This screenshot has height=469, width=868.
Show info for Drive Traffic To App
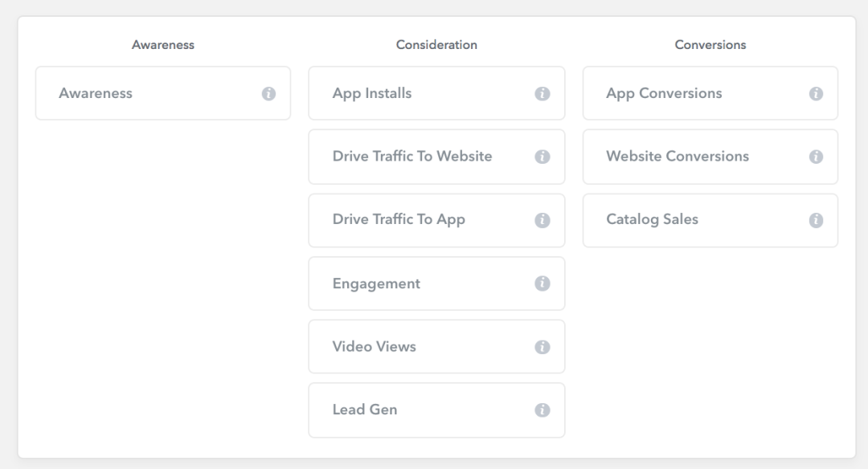(x=542, y=220)
